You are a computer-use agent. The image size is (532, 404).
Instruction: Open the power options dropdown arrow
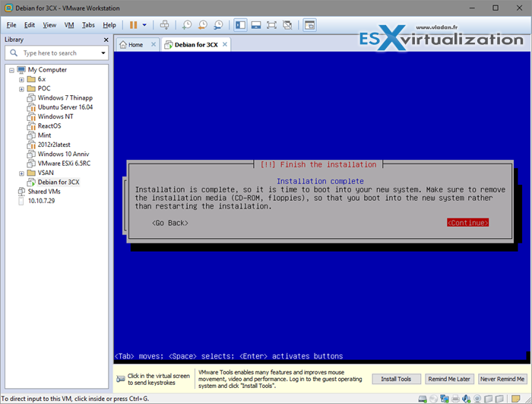tap(144, 25)
